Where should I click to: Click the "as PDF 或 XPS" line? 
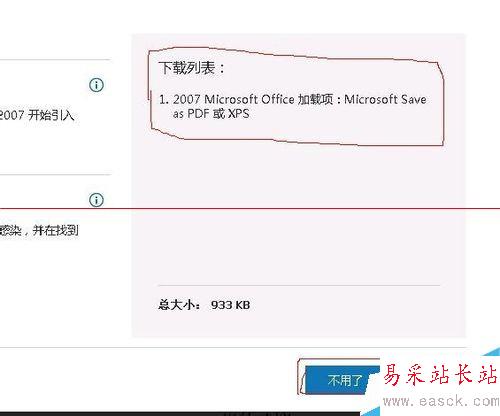(x=211, y=114)
